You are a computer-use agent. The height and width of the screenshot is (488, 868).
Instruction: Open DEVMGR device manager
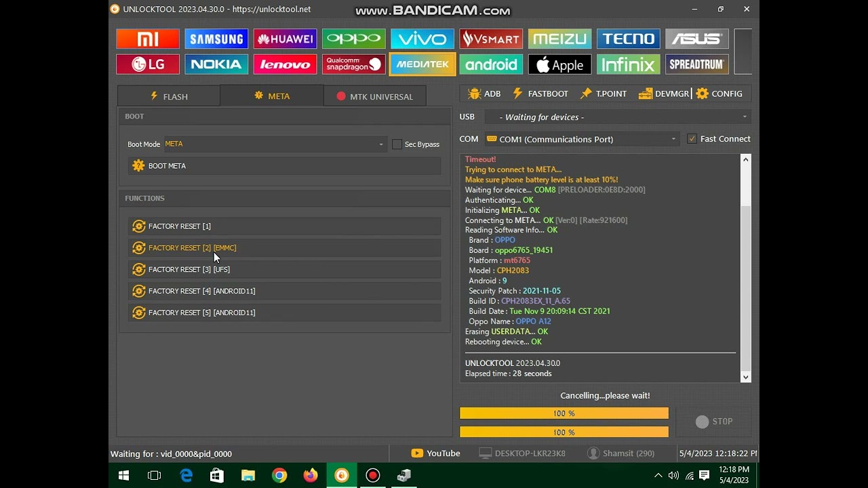(664, 94)
